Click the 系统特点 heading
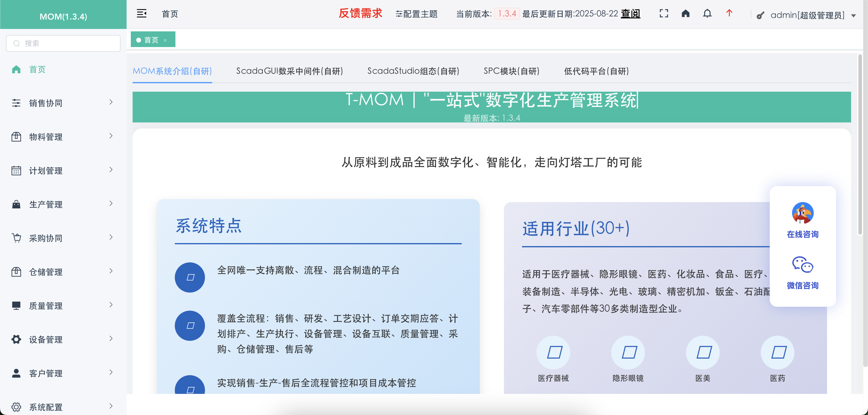The height and width of the screenshot is (415, 868). click(x=209, y=226)
